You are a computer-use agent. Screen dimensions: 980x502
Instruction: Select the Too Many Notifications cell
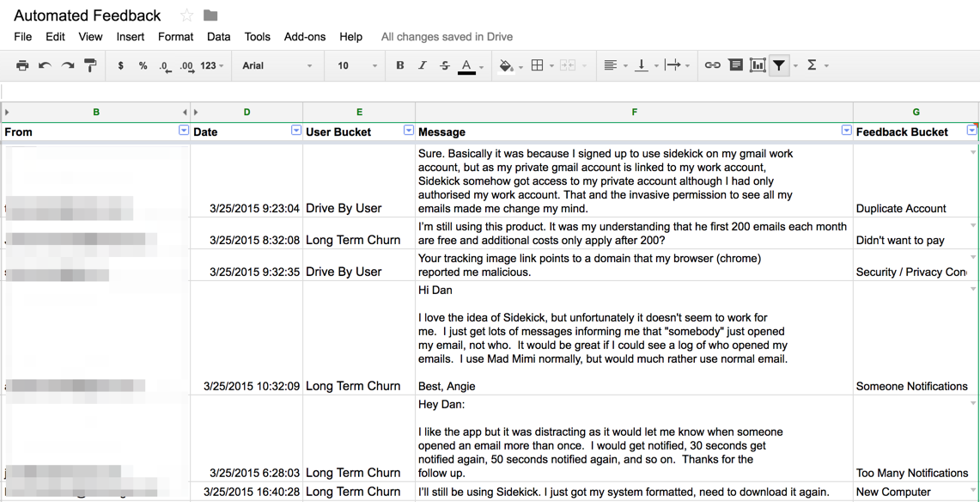coord(916,438)
